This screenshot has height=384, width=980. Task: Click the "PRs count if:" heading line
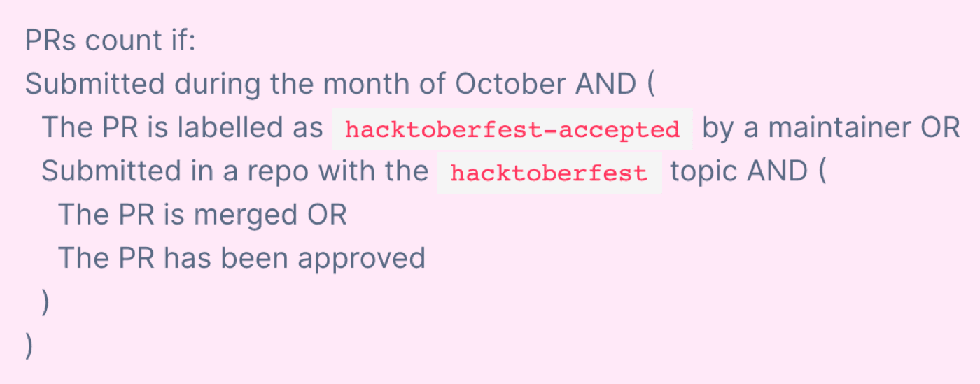[111, 42]
